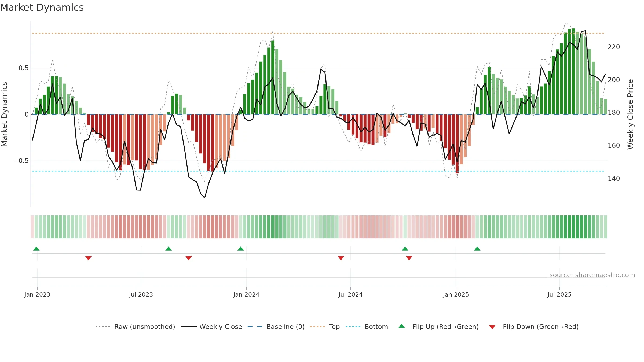Viewport: 644px width, 362px height.
Task: Toggle the Flip Down (Green→Red) legend entry
Action: pyautogui.click(x=534, y=327)
